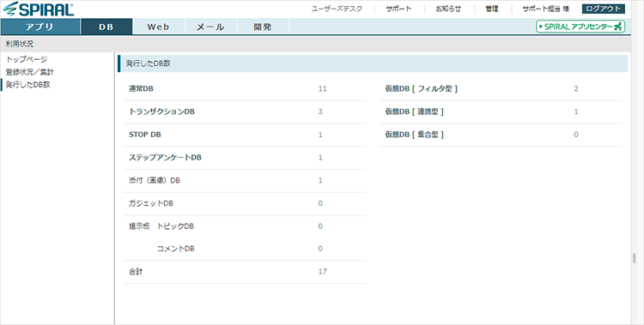Select the STOP DB label
The height and width of the screenshot is (325, 644).
(145, 135)
